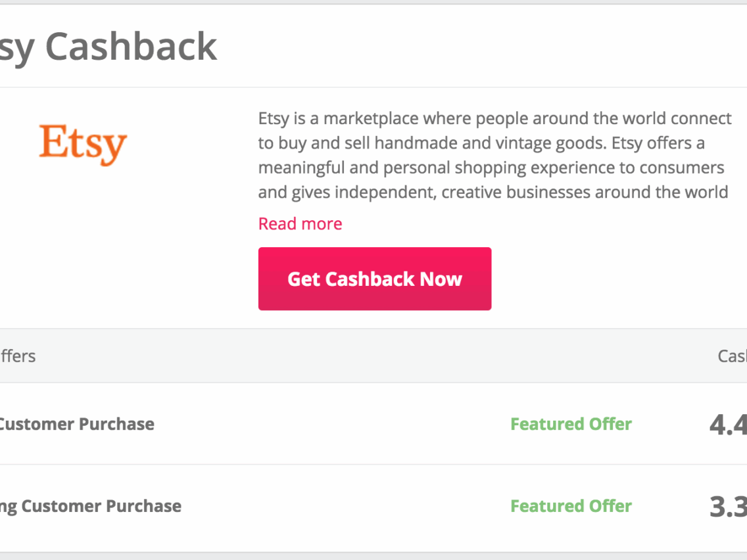
Task: Expand the truncated Etsy description text
Action: click(300, 223)
